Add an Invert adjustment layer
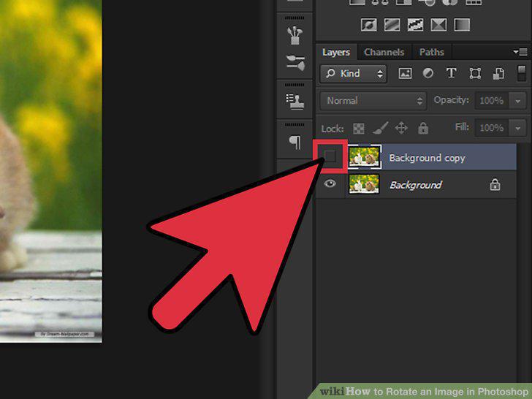The width and height of the screenshot is (532, 399). (369, 25)
